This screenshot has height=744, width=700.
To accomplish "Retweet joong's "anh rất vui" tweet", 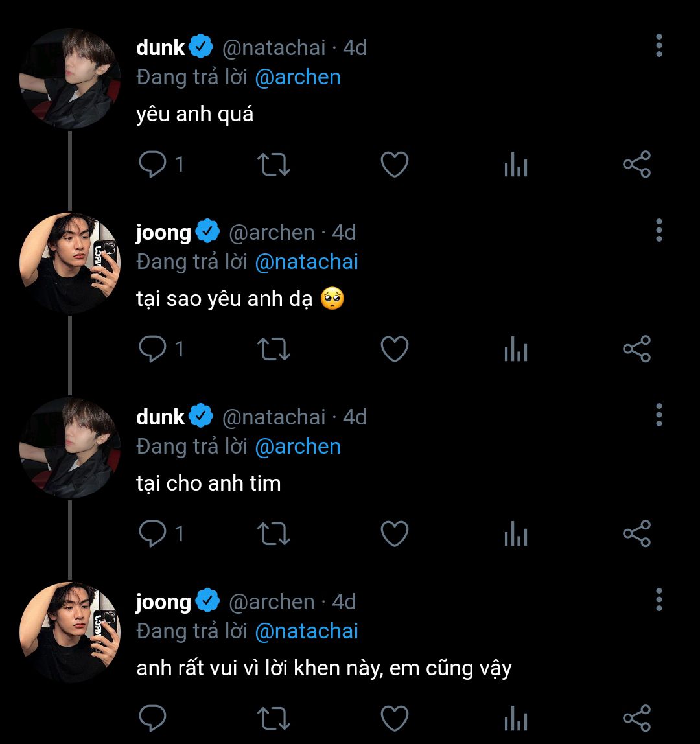I will coord(274,719).
